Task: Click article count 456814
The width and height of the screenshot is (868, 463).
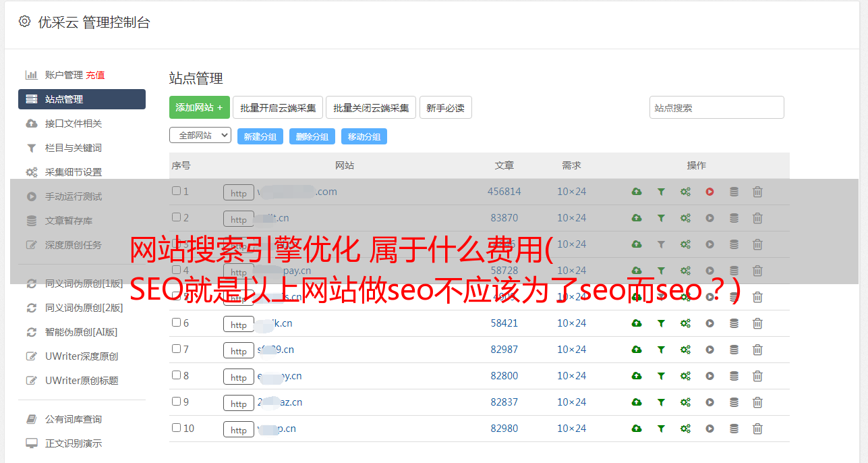Action: tap(504, 192)
